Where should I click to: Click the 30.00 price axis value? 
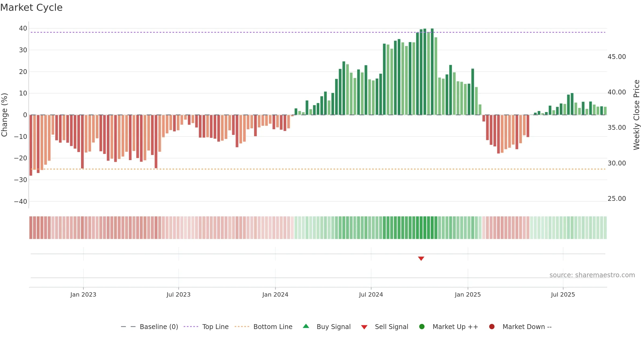(x=617, y=163)
